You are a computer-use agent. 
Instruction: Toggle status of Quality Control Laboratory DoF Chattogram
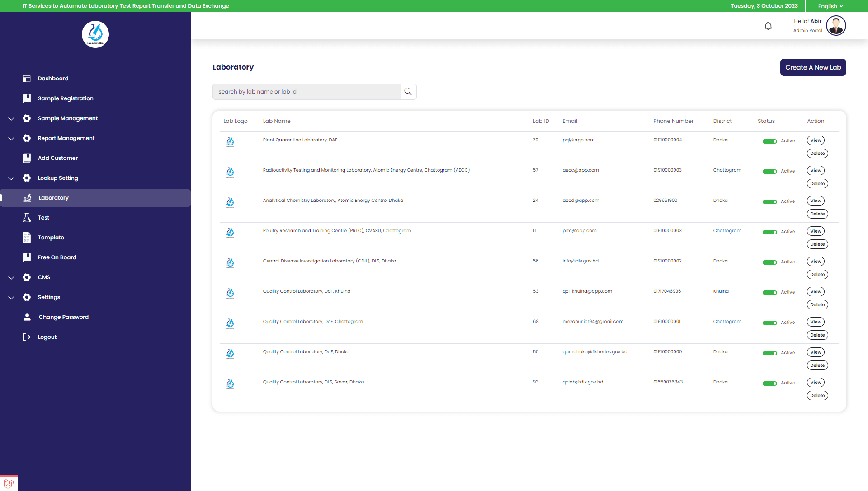pyautogui.click(x=769, y=323)
